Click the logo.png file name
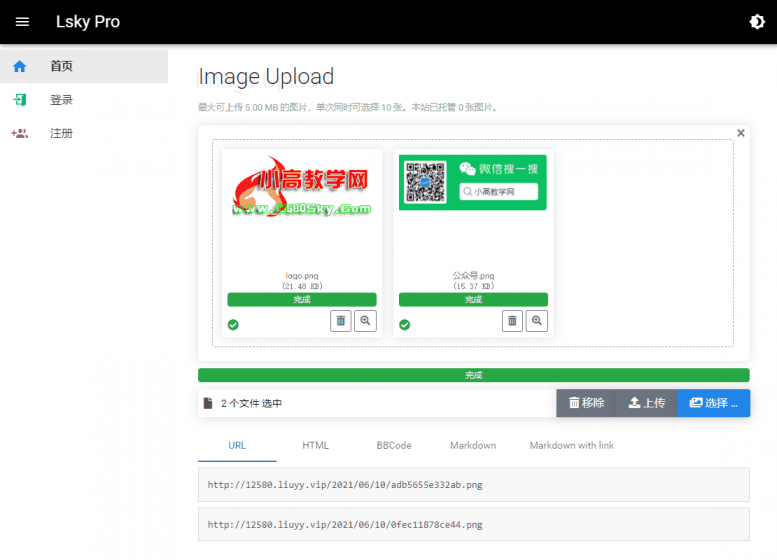The image size is (777, 560). click(302, 276)
